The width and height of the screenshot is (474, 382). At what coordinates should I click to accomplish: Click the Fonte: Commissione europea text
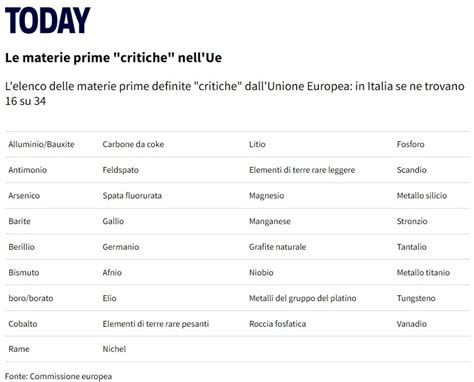click(58, 376)
